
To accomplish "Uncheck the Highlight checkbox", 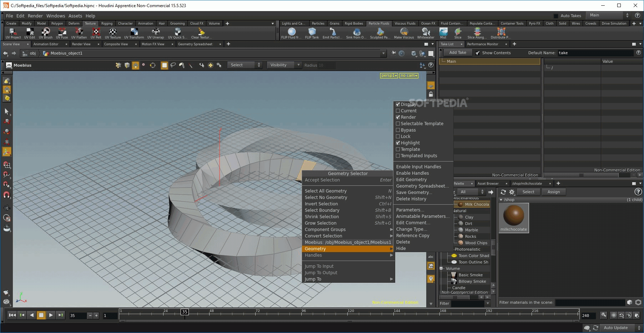I will click(x=398, y=143).
